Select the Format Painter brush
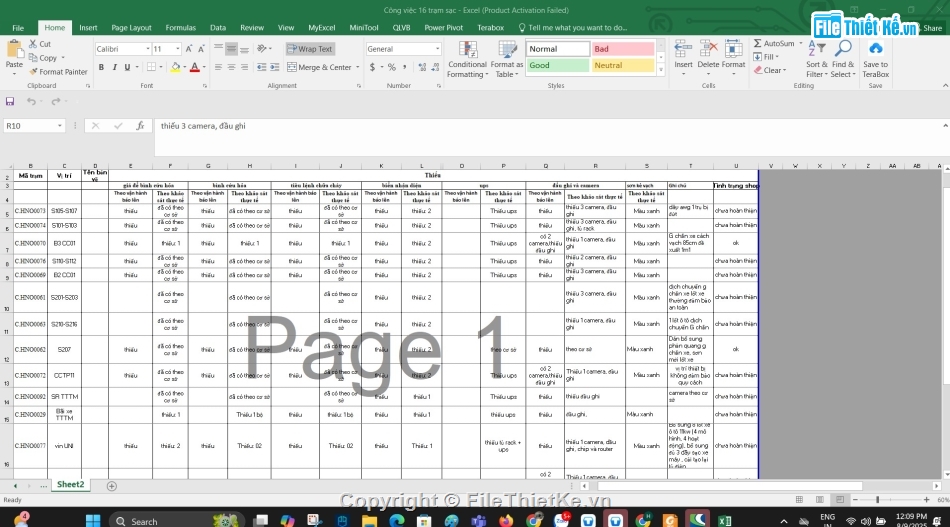950x527 pixels. coord(33,71)
